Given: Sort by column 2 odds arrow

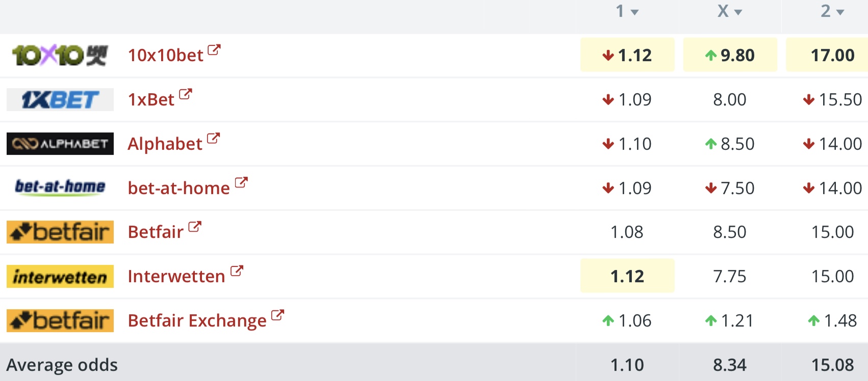Looking at the screenshot, I should coord(840,13).
